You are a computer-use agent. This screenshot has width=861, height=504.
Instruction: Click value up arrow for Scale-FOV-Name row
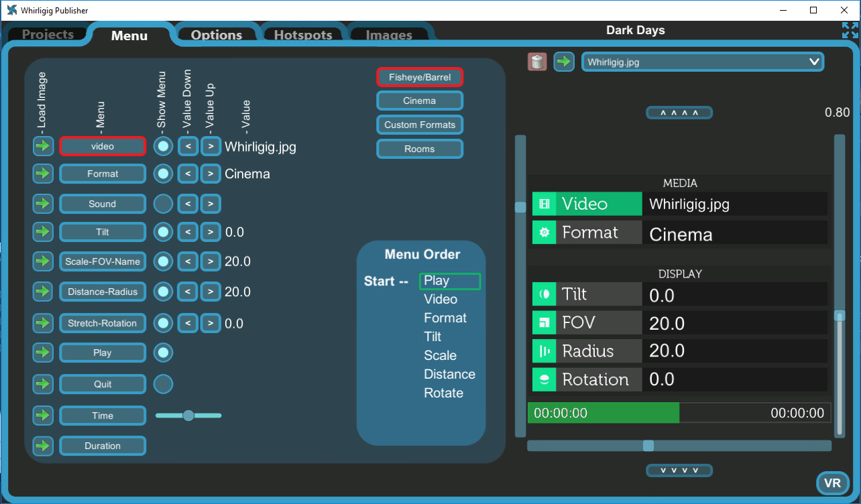tap(211, 261)
